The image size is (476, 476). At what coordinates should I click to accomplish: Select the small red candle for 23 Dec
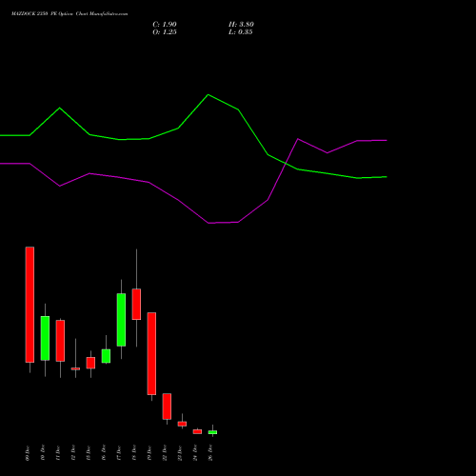[x=182, y=424]
